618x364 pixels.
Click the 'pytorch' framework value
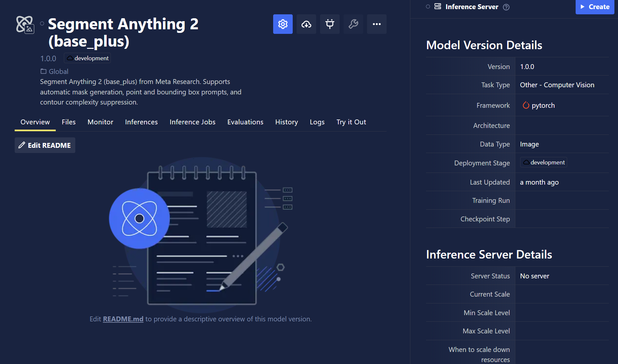(x=543, y=105)
